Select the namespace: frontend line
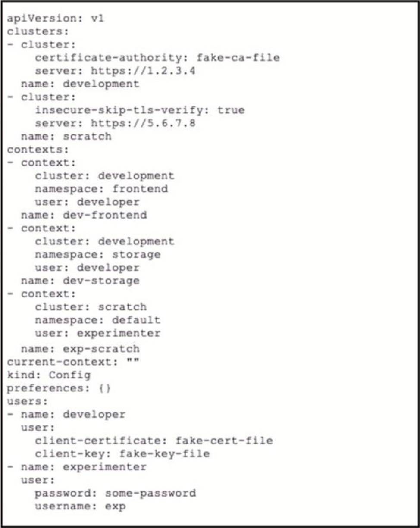Screen dimensions: 420x528 101,189
